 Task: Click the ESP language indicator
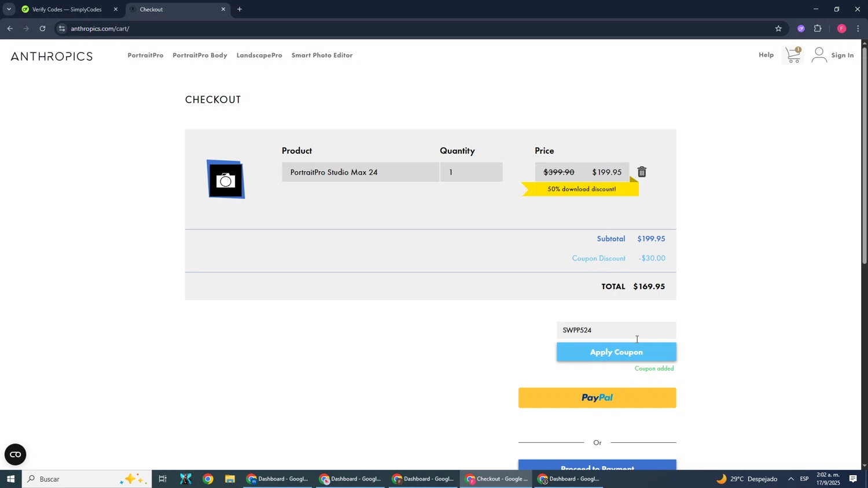point(804,479)
